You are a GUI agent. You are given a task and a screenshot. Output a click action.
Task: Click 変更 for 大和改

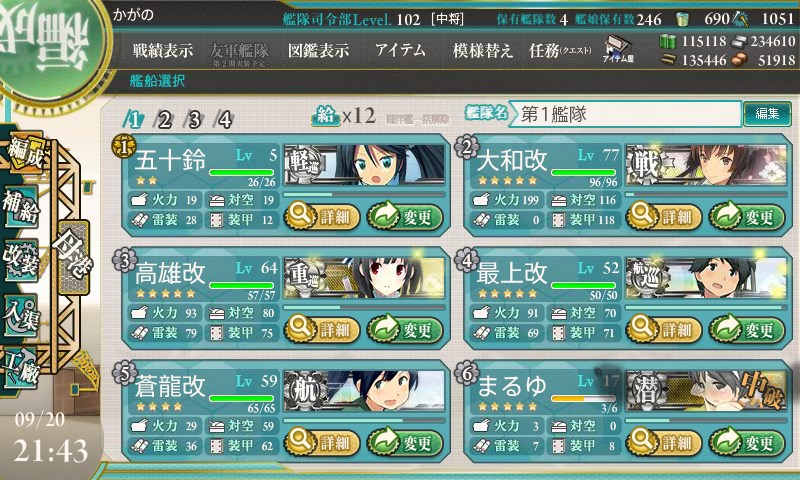(x=747, y=217)
